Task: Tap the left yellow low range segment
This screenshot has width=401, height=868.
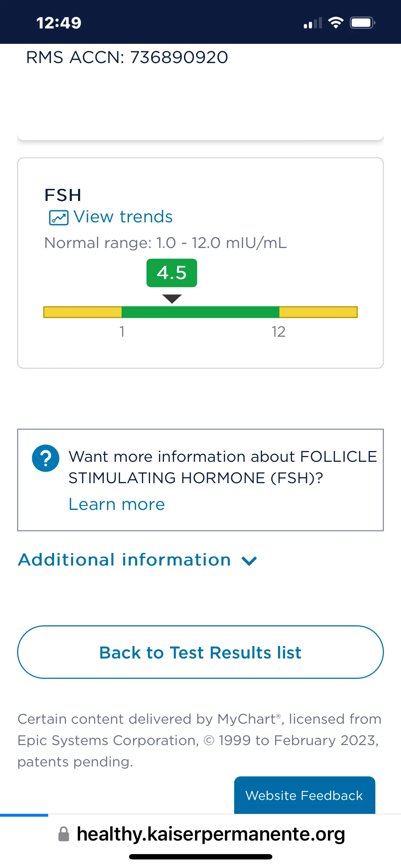Action: pyautogui.click(x=82, y=312)
